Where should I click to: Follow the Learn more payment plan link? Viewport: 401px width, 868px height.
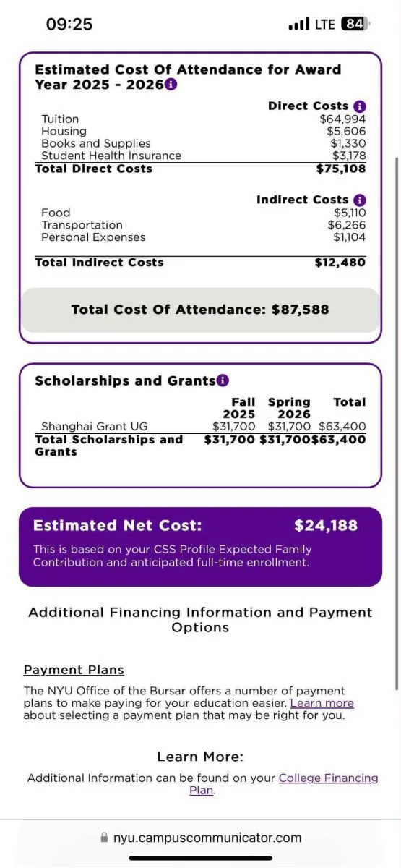pos(322,703)
